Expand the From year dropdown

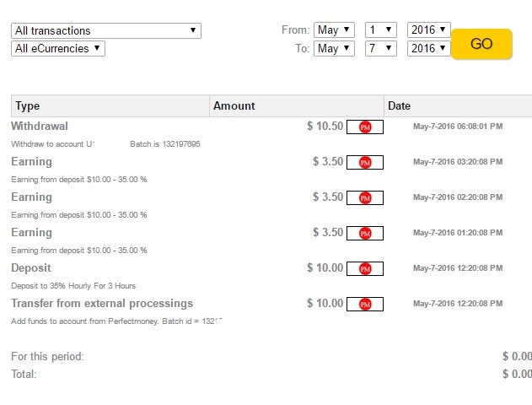(428, 30)
